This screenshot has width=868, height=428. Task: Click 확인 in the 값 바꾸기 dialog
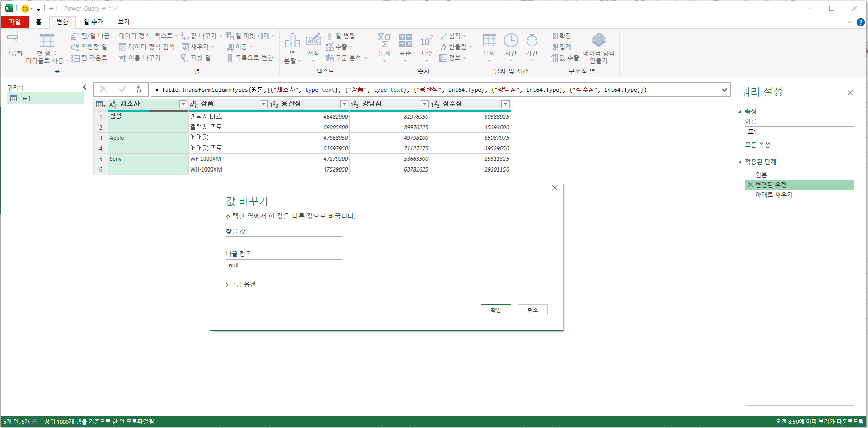coord(496,310)
